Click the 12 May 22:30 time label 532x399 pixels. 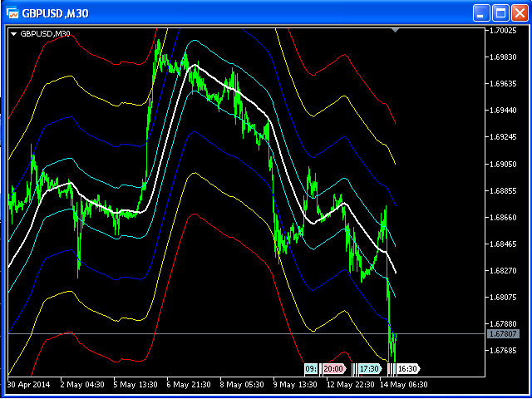pyautogui.click(x=351, y=385)
